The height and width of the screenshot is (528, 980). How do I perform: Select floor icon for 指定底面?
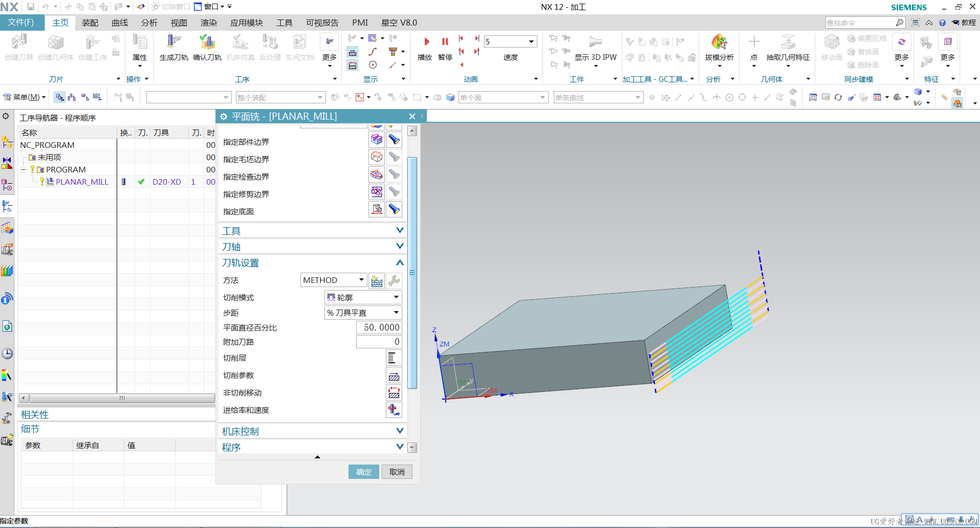(x=377, y=209)
